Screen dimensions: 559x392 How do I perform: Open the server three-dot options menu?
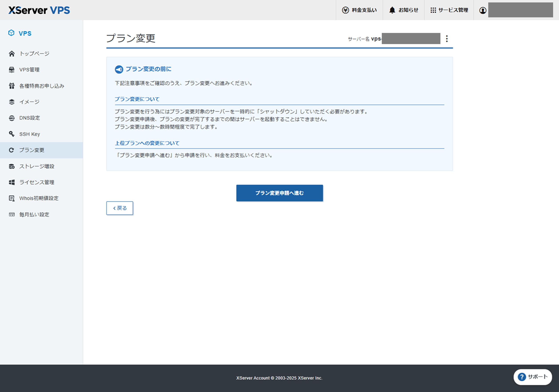coord(447,39)
